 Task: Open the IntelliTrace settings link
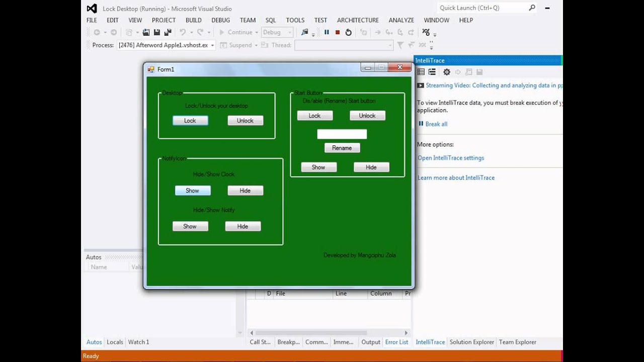point(451,158)
